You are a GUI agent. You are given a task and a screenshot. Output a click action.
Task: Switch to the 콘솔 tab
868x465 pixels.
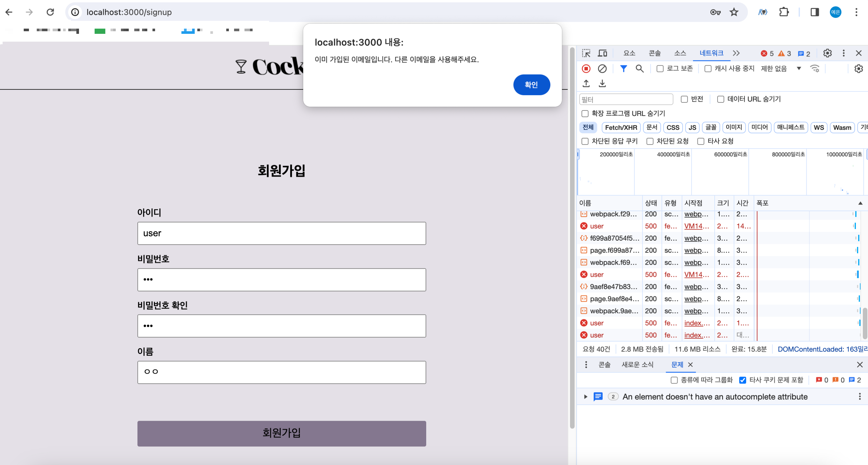point(654,53)
